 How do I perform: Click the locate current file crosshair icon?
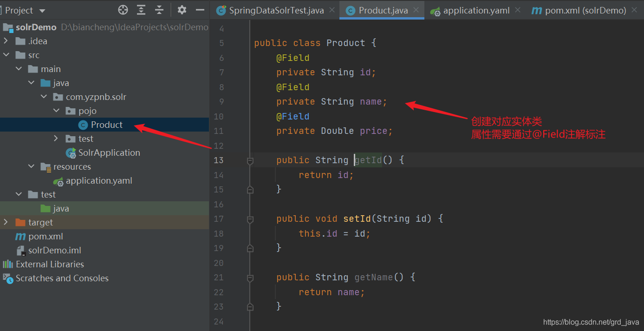pyautogui.click(x=123, y=10)
